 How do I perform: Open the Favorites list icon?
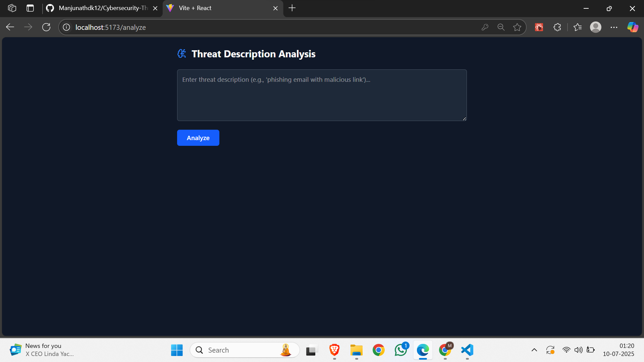click(x=578, y=27)
